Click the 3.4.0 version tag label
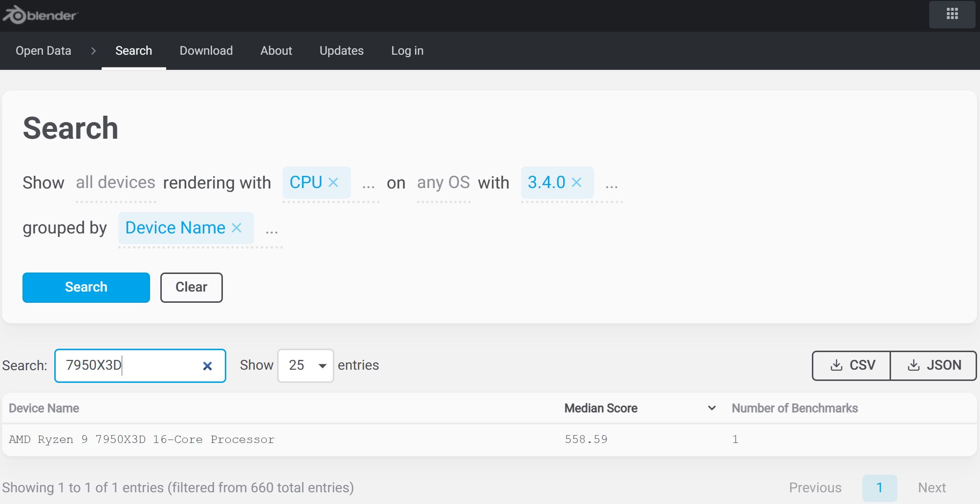This screenshot has width=980, height=504. tap(546, 182)
